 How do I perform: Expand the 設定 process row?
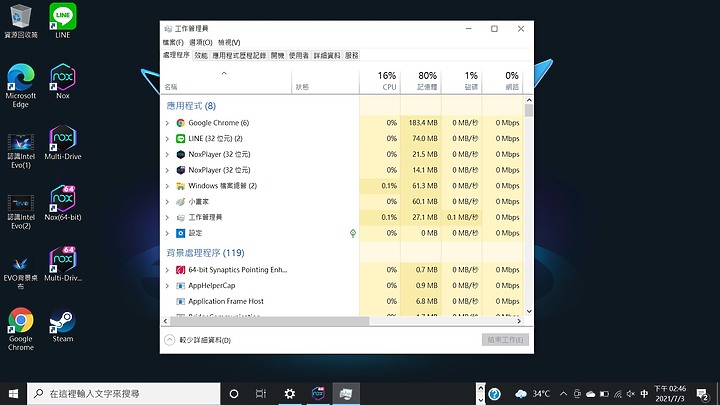pyautogui.click(x=167, y=233)
